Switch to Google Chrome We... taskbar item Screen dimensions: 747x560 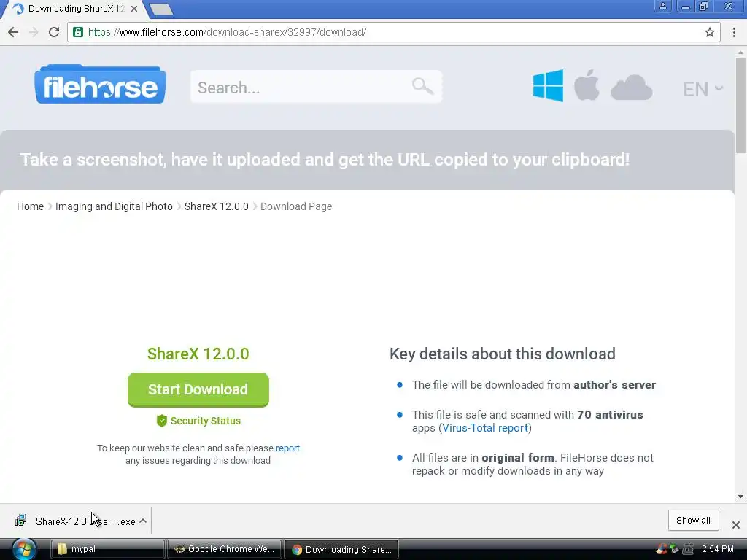click(x=225, y=549)
